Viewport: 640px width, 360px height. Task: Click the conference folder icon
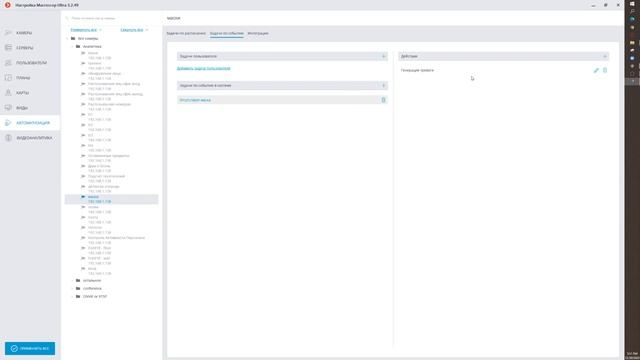point(78,289)
